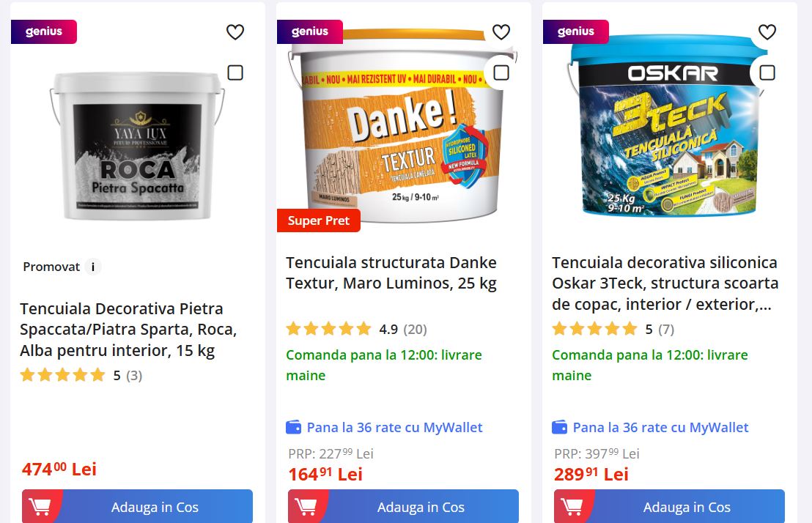The image size is (812, 523).
Task: Click the info icon next to Promovat
Action: [x=93, y=267]
